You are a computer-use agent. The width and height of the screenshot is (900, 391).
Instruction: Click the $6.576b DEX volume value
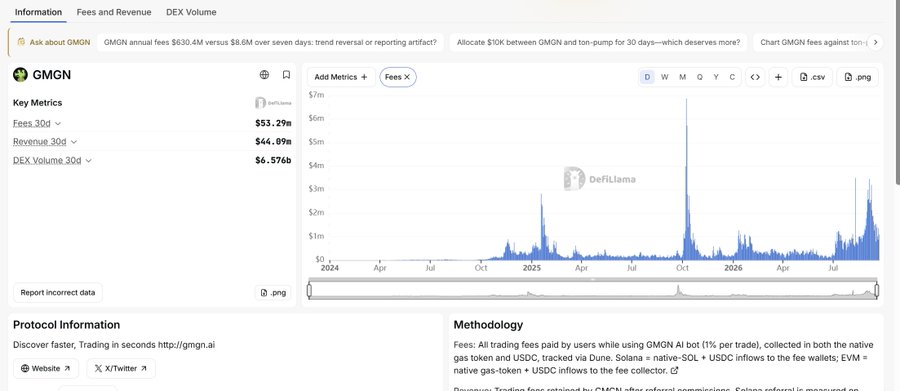coord(273,160)
